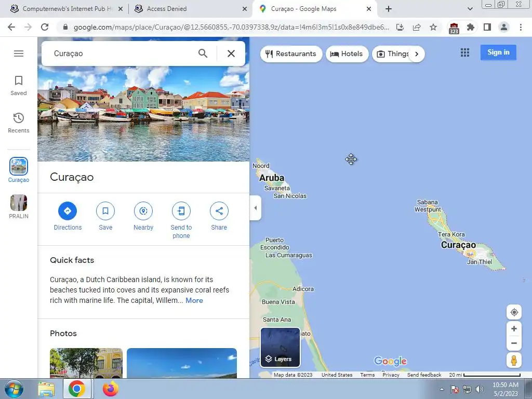
Task: Close the Access Denied tab
Action: (x=245, y=9)
